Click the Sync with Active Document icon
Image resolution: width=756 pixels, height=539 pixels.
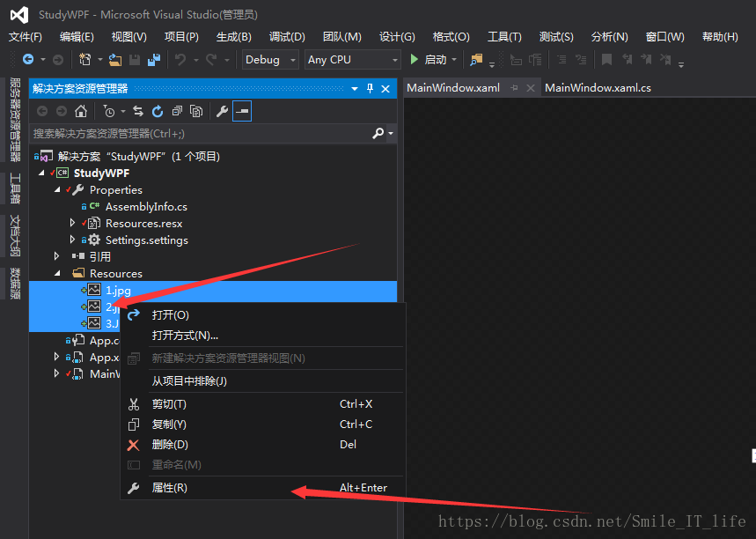[138, 112]
